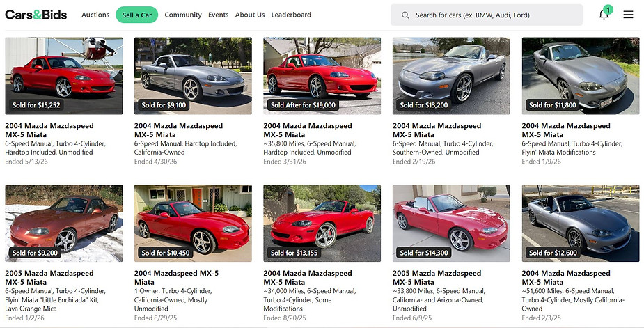Click the search magnifier icon
Image resolution: width=644 pixels, height=328 pixels.
click(x=405, y=15)
